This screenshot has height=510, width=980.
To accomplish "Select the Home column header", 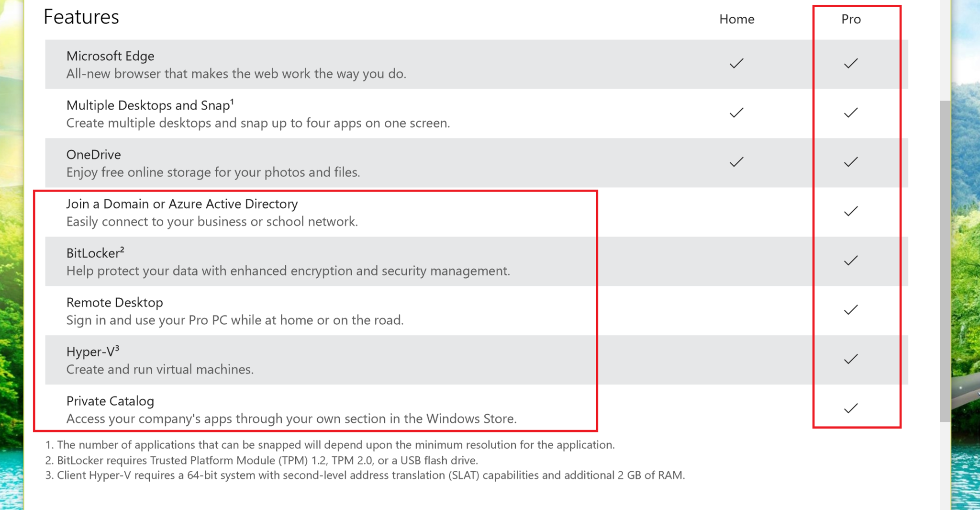I will tap(736, 19).
